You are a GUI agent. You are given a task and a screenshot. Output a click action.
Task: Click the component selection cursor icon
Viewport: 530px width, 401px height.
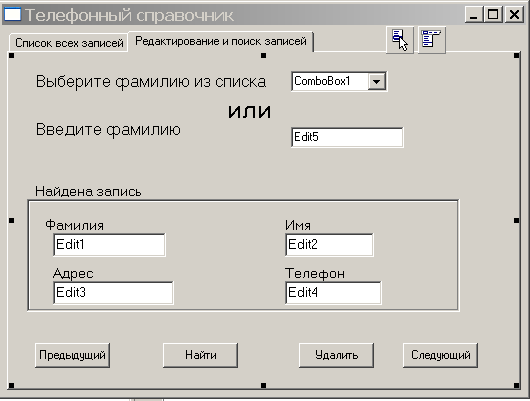pos(400,40)
